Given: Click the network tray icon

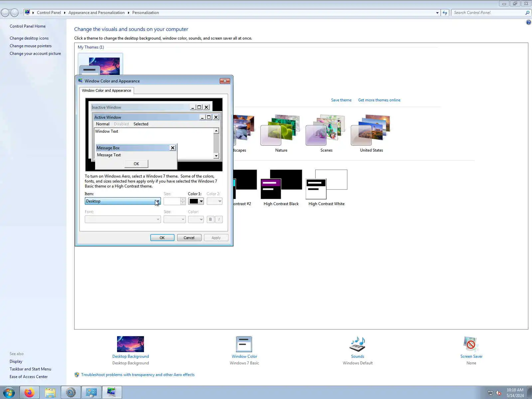Looking at the screenshot, I should tap(490, 393).
